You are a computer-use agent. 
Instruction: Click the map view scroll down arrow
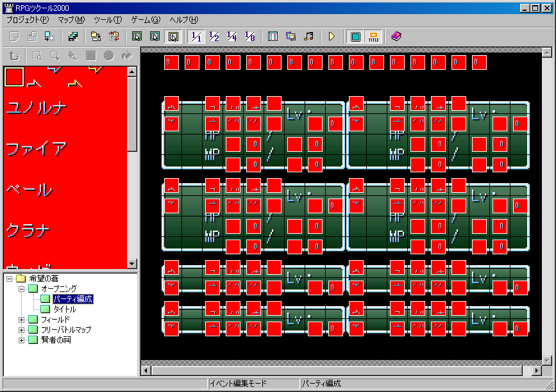click(547, 361)
